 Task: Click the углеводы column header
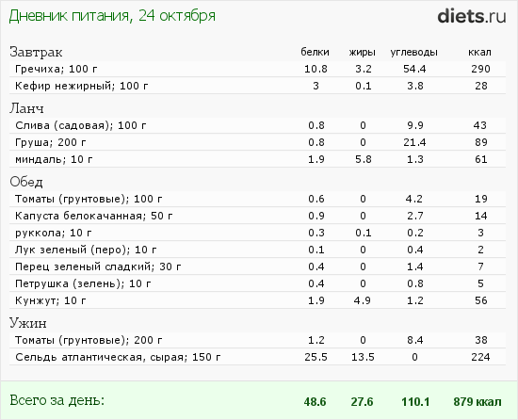[414, 53]
